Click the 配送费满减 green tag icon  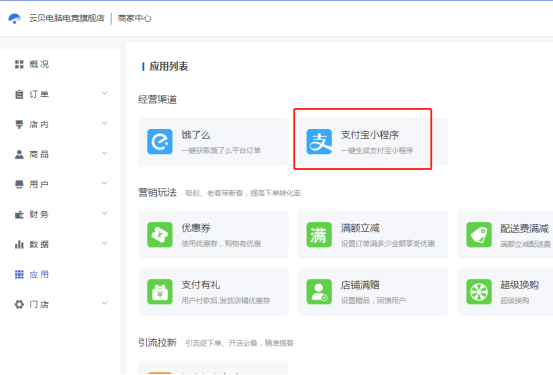[479, 235]
